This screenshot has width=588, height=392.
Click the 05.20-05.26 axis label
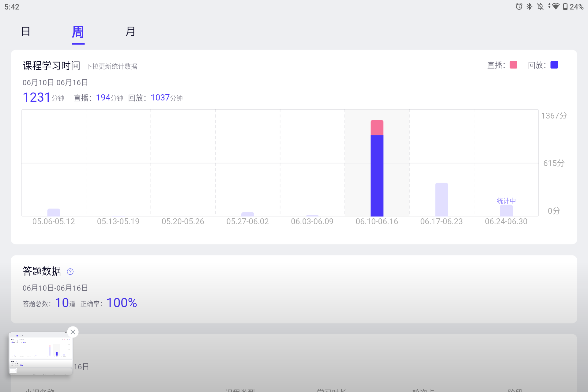pyautogui.click(x=183, y=221)
